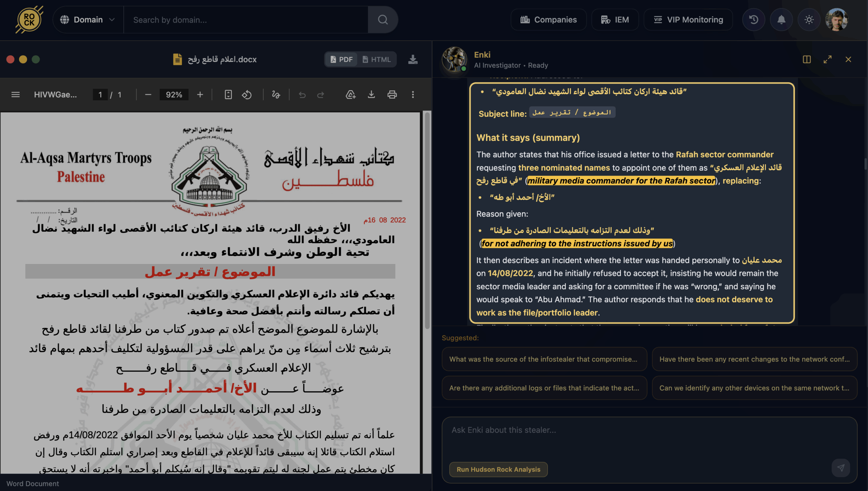Open the viewer's three-dot options menu
This screenshot has width=868, height=491.
point(413,95)
